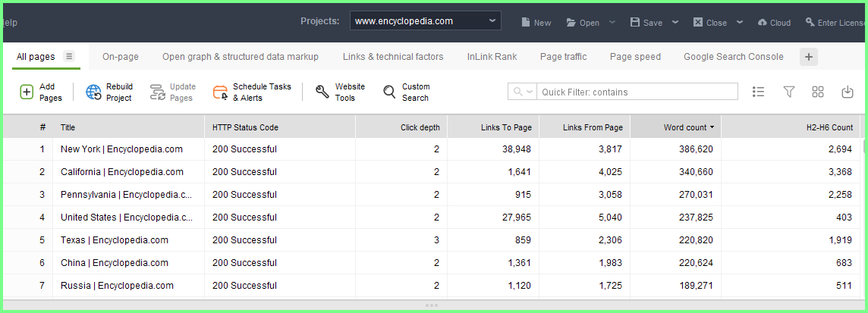Click the list view icon beside filter

click(759, 92)
